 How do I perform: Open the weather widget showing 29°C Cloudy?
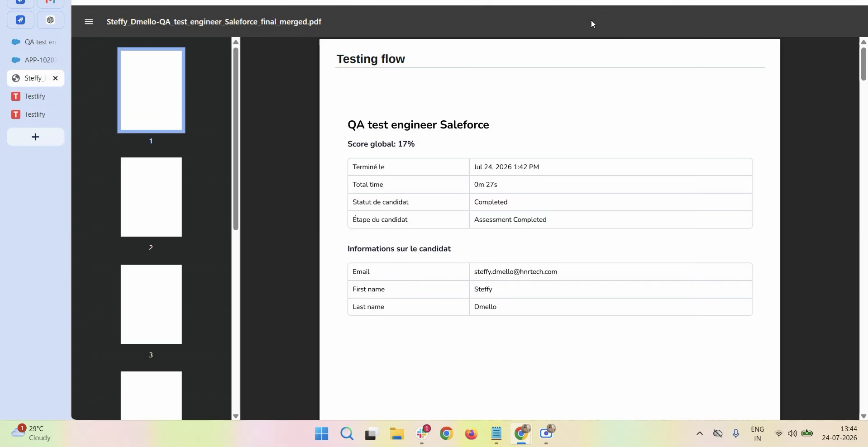pyautogui.click(x=32, y=433)
